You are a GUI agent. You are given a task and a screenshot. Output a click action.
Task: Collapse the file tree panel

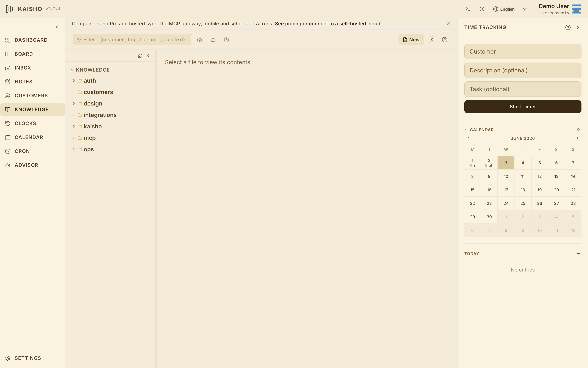coord(148,56)
